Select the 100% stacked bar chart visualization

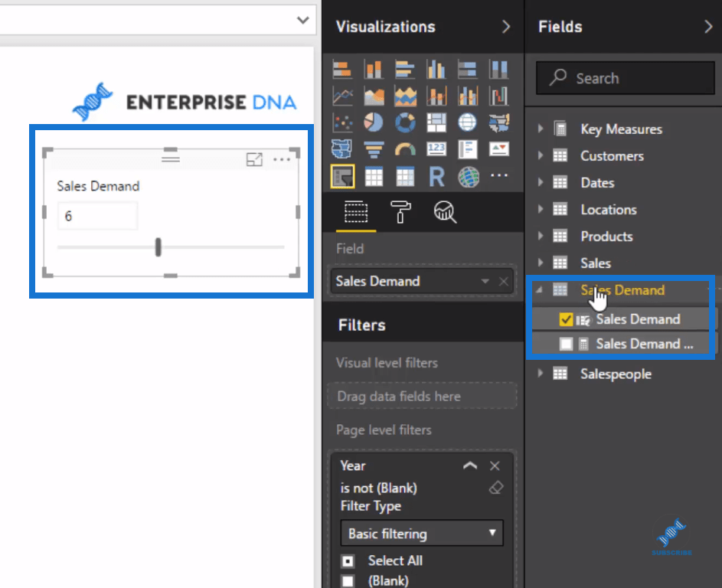pyautogui.click(x=467, y=70)
